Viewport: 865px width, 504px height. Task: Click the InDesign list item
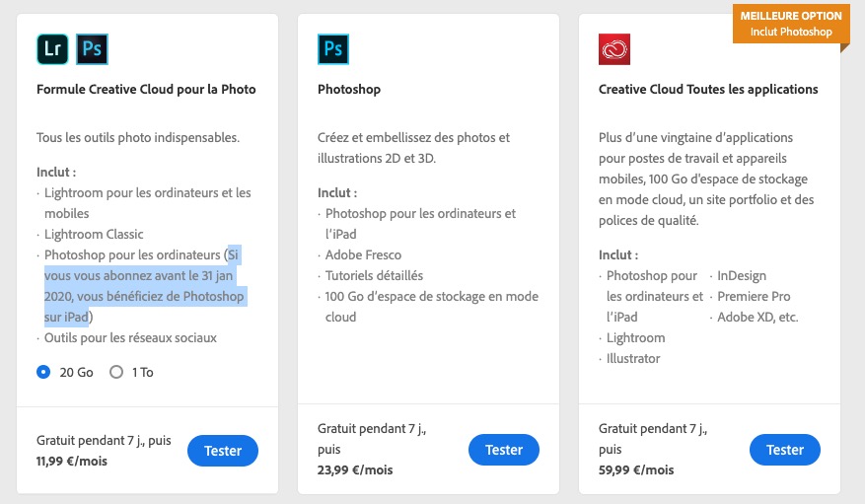pyautogui.click(x=742, y=276)
